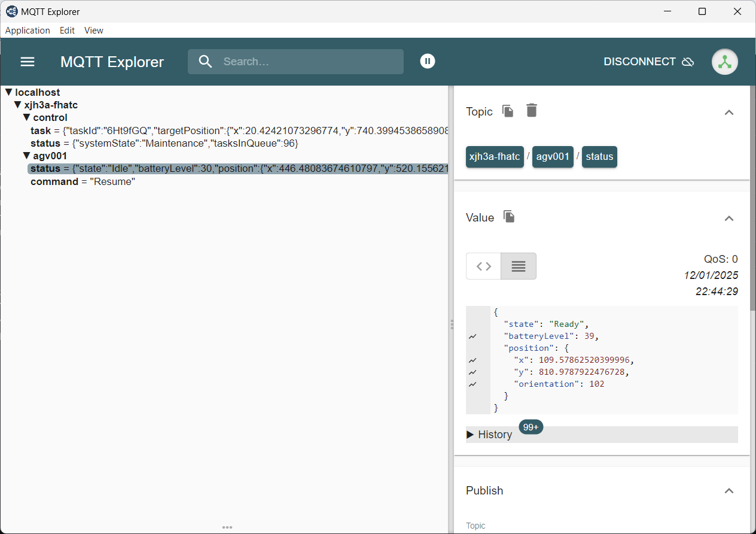
Task: Select the control status Maintenance topic row
Action: (164, 144)
